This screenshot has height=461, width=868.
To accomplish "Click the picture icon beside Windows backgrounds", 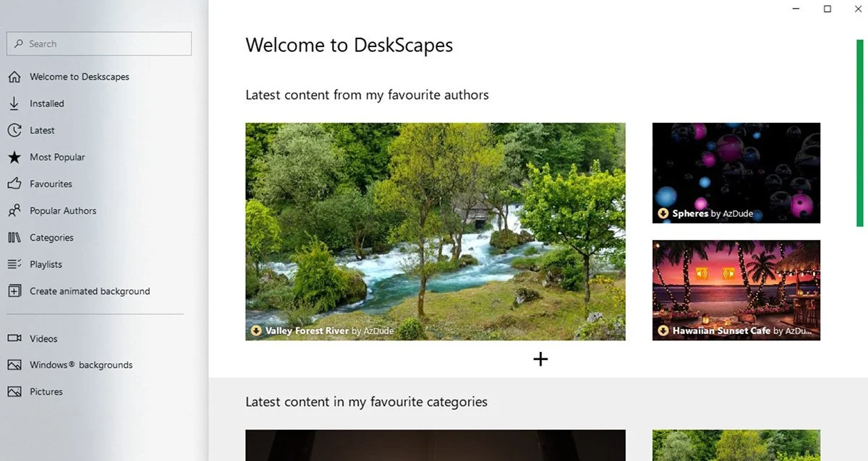I will pyautogui.click(x=14, y=365).
